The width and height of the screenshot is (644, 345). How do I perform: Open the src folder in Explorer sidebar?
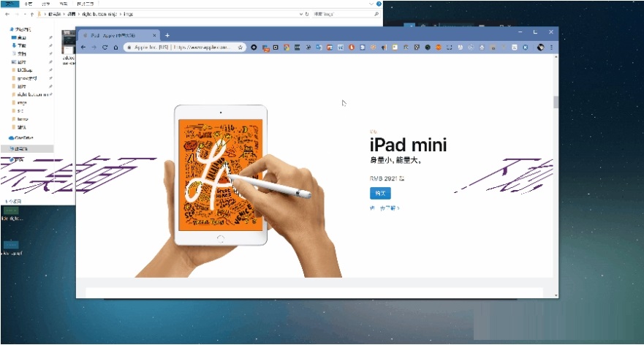pos(18,111)
